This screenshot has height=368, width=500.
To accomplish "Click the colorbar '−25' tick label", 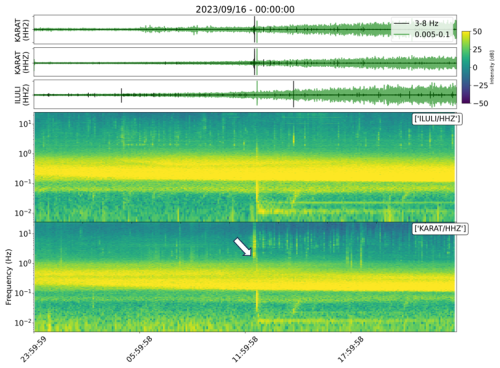I will pos(480,85).
